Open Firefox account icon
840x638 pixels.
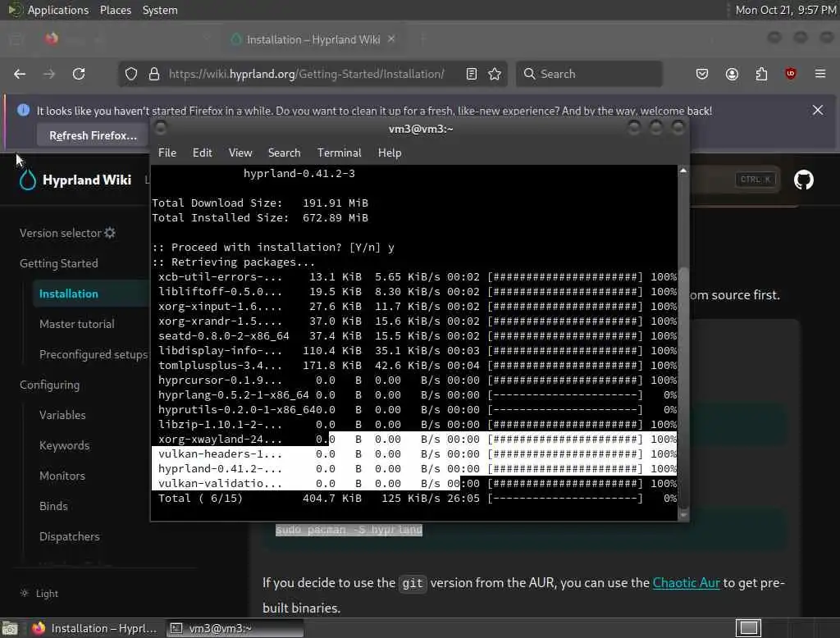pos(732,74)
